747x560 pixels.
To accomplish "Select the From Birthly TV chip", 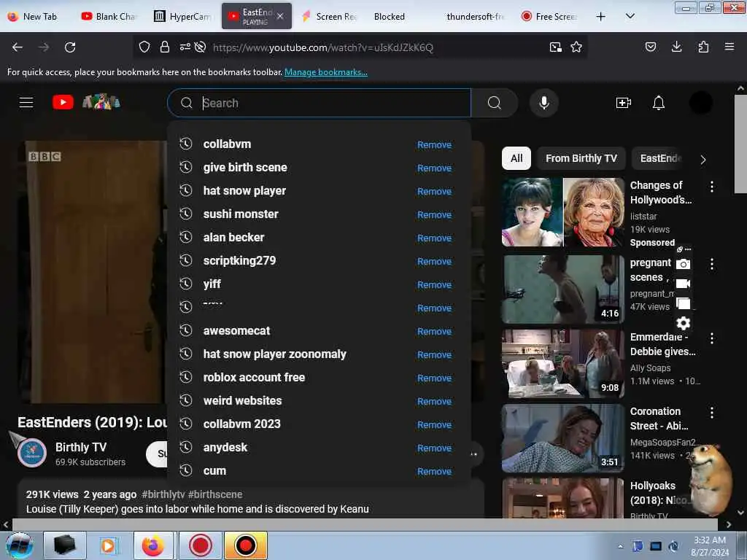I will (x=581, y=158).
